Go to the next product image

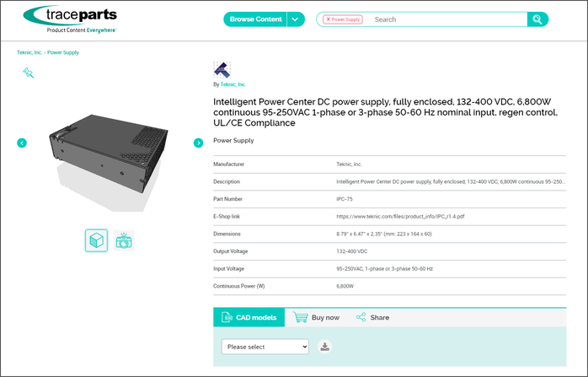click(x=198, y=143)
